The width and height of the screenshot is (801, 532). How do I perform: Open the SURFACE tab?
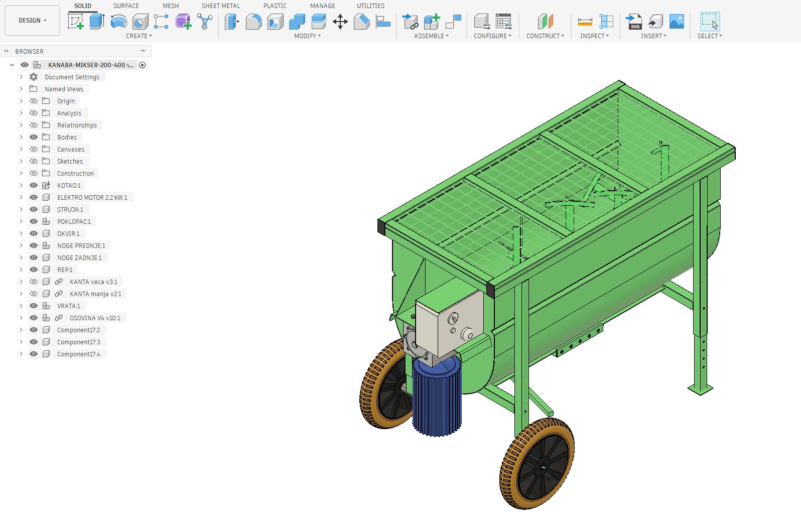pos(126,6)
